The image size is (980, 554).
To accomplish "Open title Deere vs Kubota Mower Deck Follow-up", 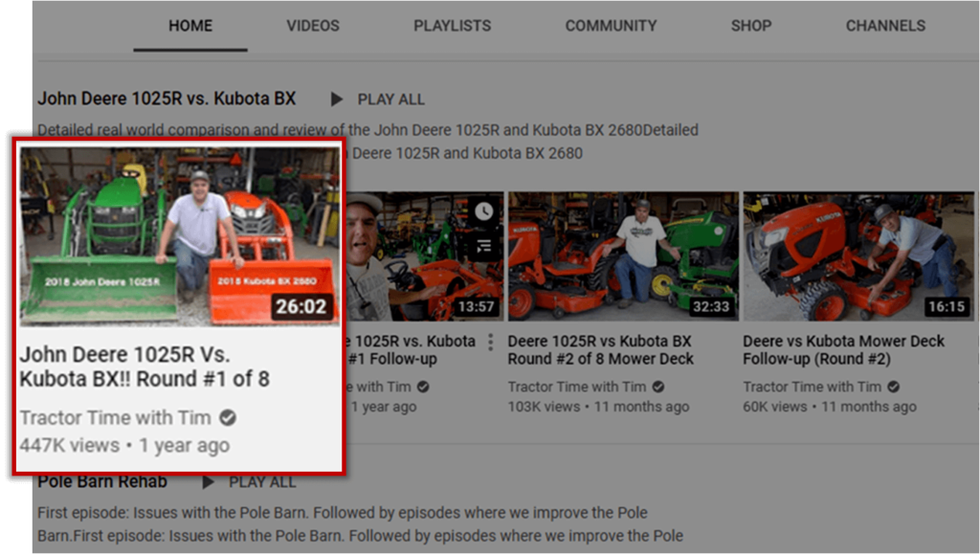I will pos(843,350).
